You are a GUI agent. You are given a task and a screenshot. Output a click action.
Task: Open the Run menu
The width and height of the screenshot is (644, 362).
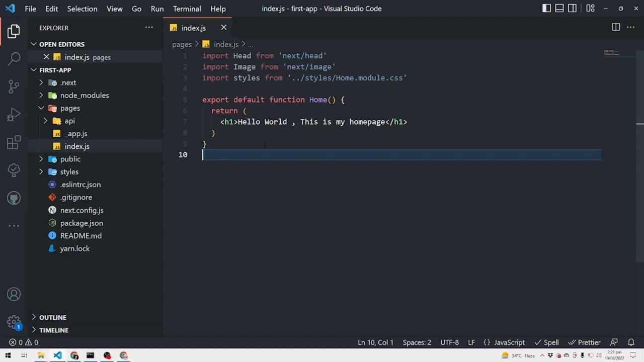(x=157, y=9)
